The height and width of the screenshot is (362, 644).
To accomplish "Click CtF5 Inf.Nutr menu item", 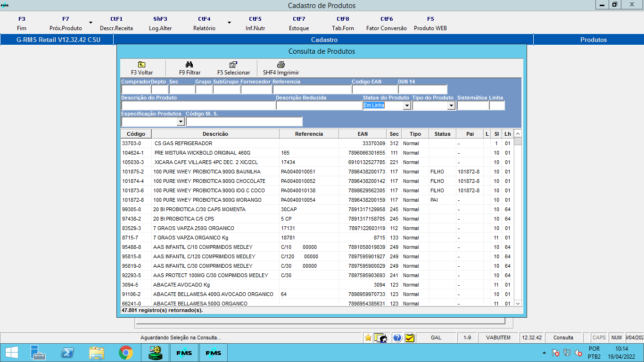I will [x=255, y=24].
